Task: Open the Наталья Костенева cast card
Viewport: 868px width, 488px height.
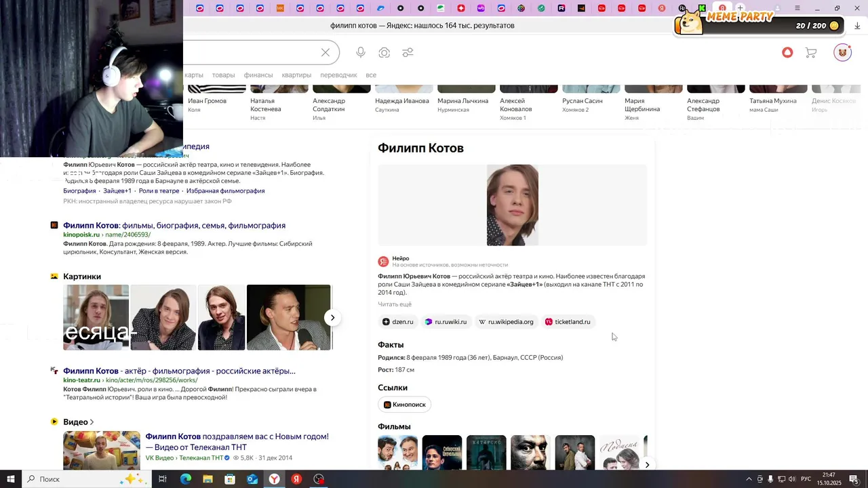Action: click(x=279, y=103)
